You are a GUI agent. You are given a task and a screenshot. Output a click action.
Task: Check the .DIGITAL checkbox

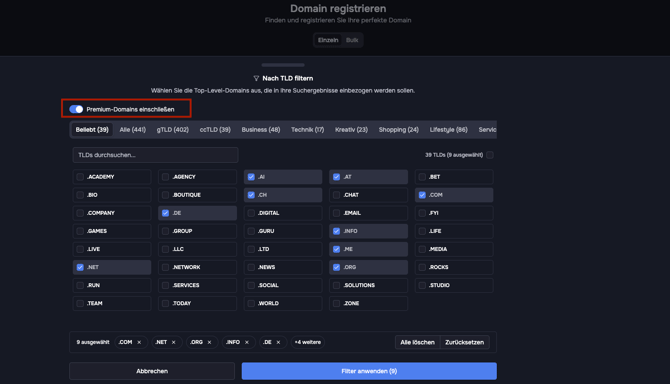click(x=251, y=213)
